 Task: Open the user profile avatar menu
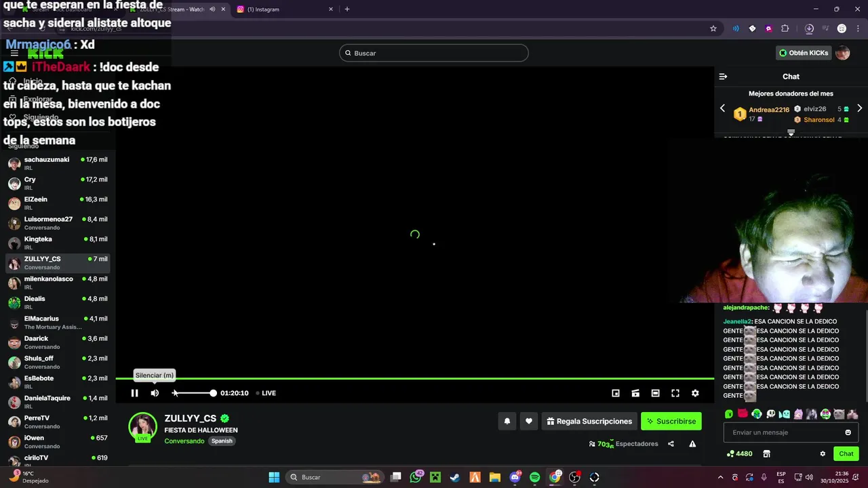(x=843, y=53)
